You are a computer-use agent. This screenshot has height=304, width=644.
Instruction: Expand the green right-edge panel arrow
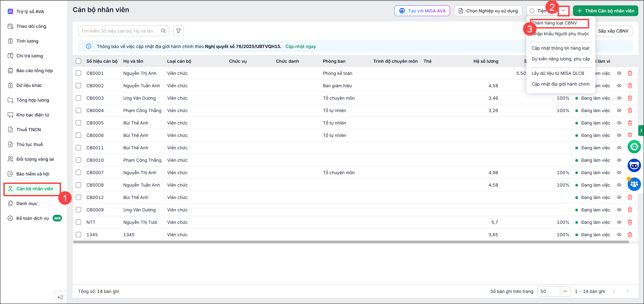(x=641, y=130)
